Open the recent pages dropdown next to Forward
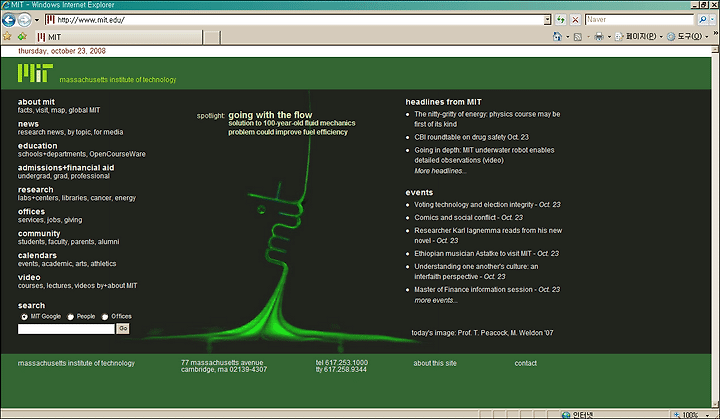The width and height of the screenshot is (720, 419). (x=37, y=20)
